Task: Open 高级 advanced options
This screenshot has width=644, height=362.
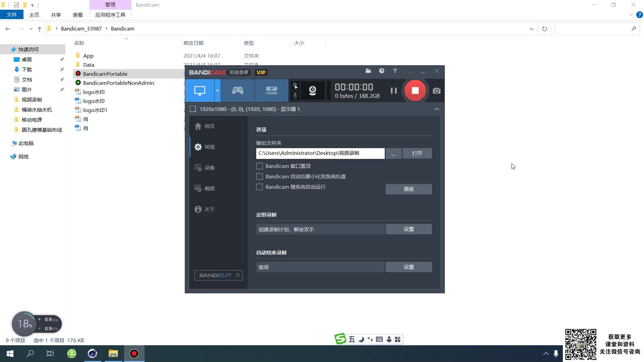Action: (409, 189)
